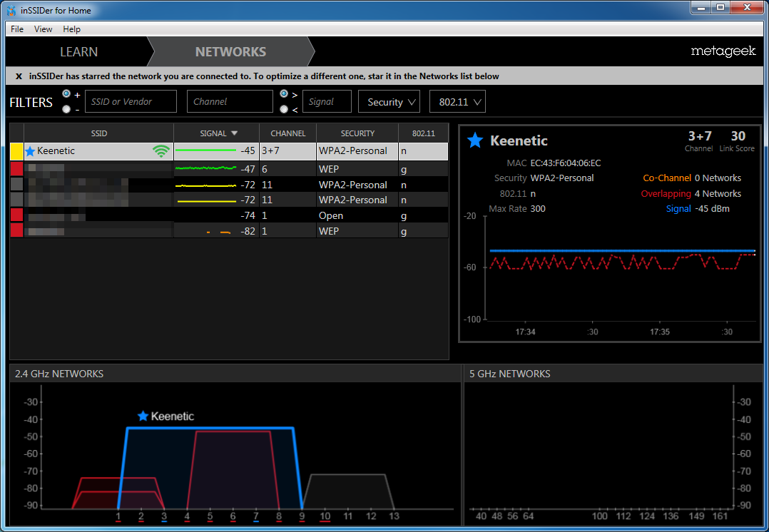The image size is (769, 532).
Task: Click the Max Rate 300 value
Action: tap(538, 209)
